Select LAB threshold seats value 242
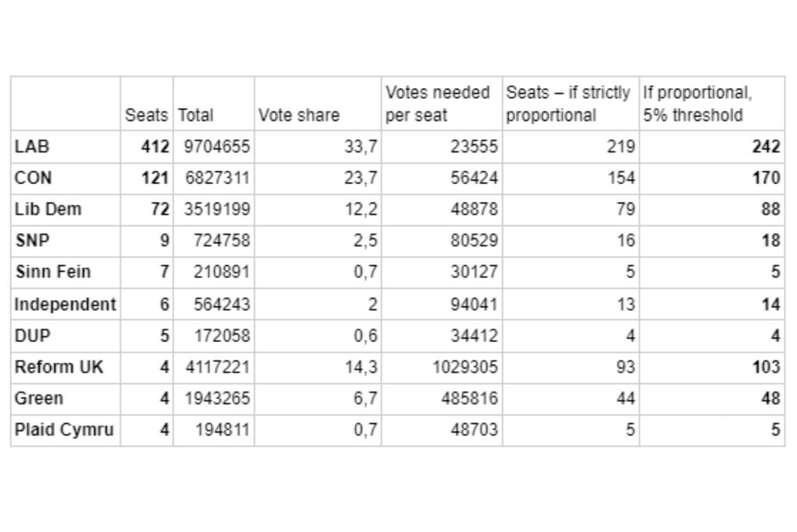 click(766, 146)
